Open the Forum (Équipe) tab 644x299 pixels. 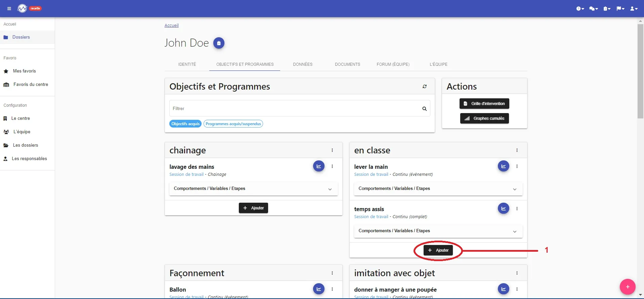(x=393, y=64)
